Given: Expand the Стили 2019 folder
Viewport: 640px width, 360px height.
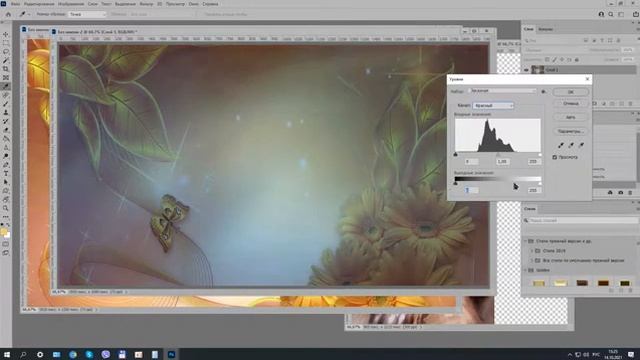Looking at the screenshot, I should click(532, 251).
